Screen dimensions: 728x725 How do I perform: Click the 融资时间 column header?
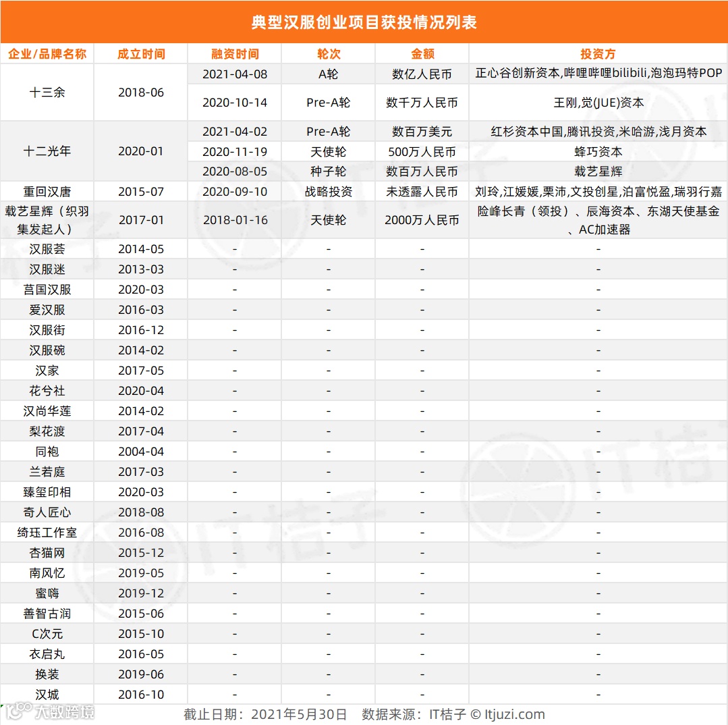[x=235, y=54]
